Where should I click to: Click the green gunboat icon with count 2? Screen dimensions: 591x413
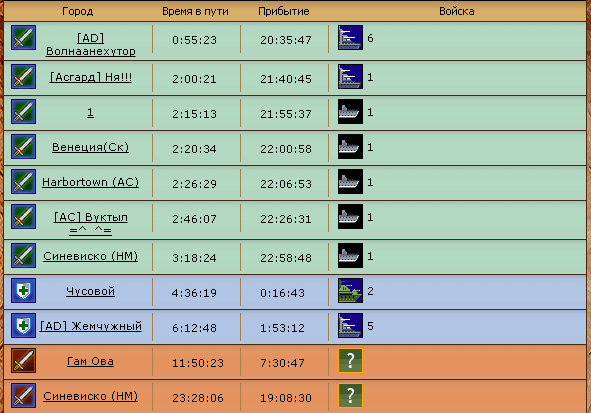pos(351,291)
